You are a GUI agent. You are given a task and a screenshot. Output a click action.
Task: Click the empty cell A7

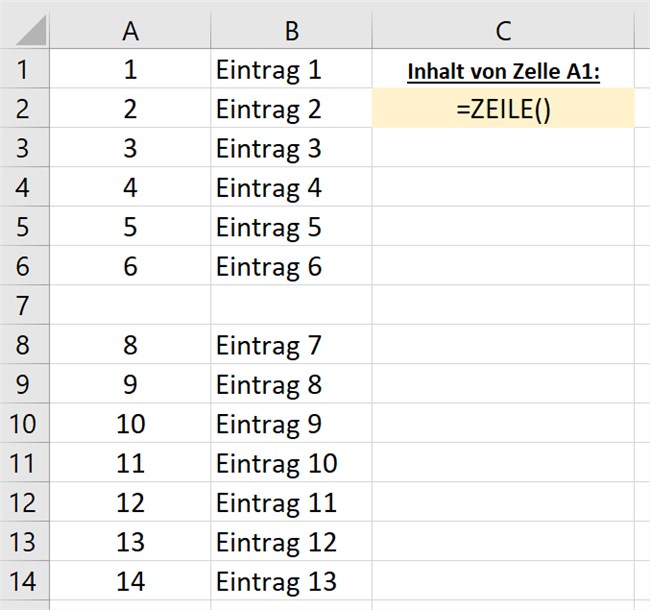click(130, 305)
